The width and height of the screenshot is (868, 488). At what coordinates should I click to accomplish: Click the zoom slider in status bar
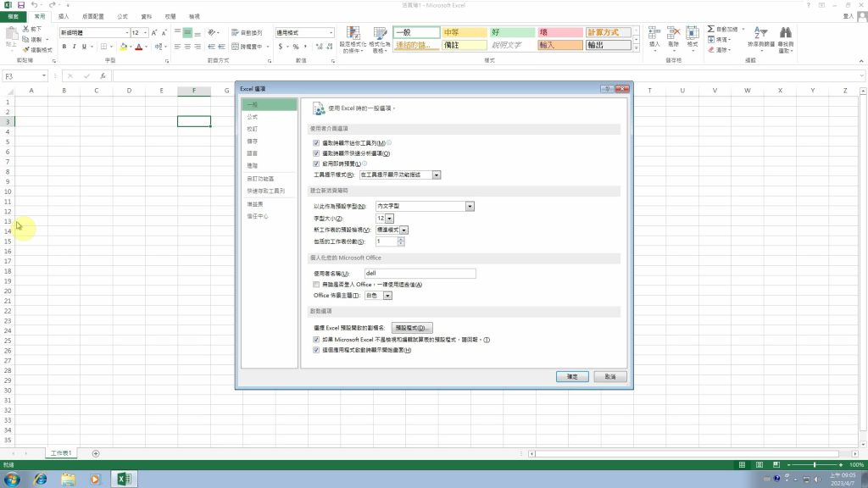[815, 465]
